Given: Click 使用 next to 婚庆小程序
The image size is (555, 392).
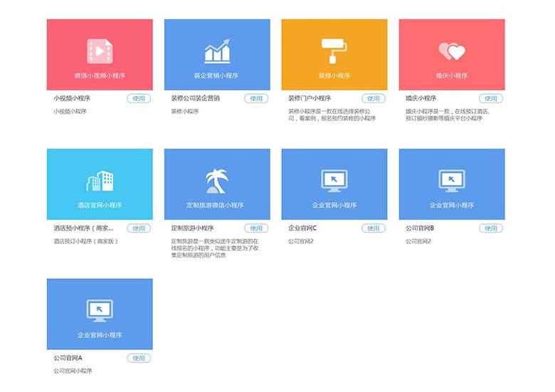Looking at the screenshot, I should pyautogui.click(x=490, y=99).
